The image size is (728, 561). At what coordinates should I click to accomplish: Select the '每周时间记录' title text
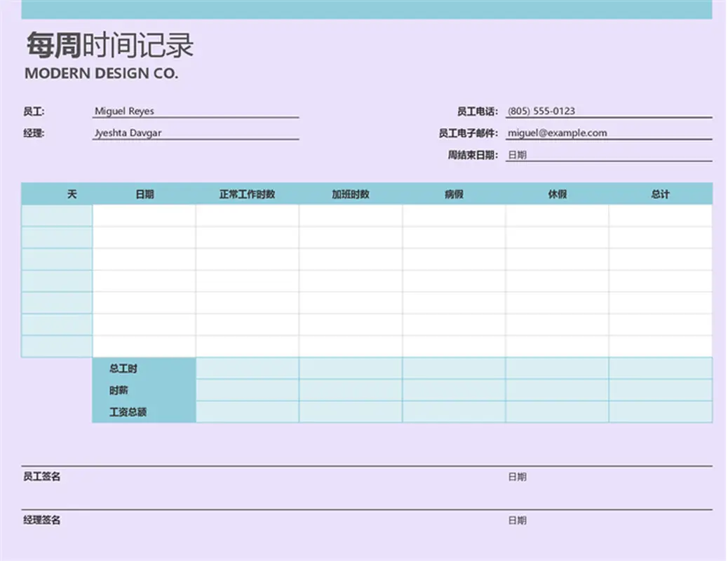(x=109, y=46)
